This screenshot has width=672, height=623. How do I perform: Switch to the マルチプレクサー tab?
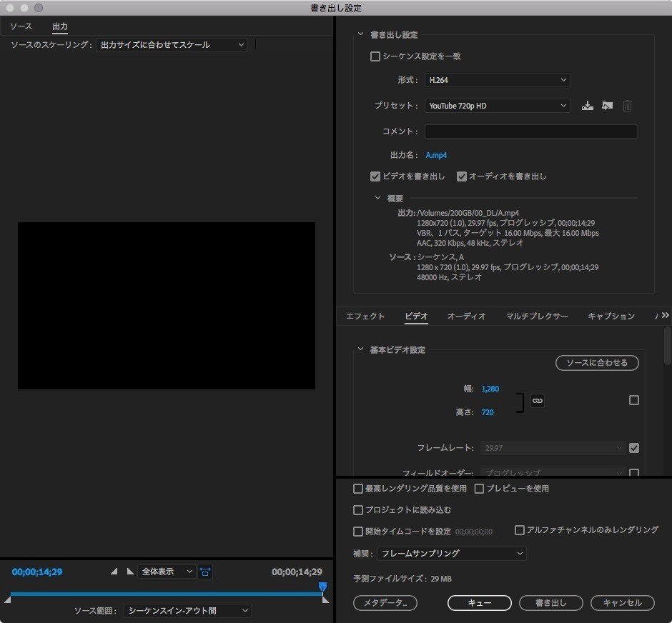tap(537, 316)
